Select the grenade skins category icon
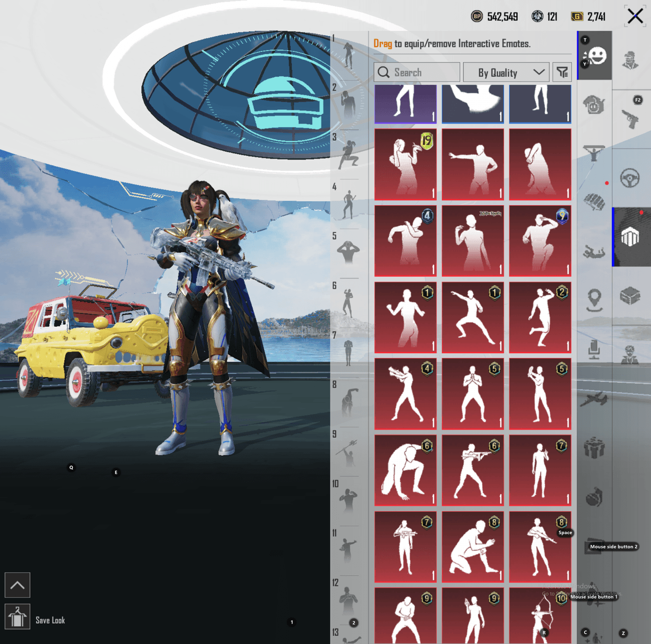 [594, 497]
